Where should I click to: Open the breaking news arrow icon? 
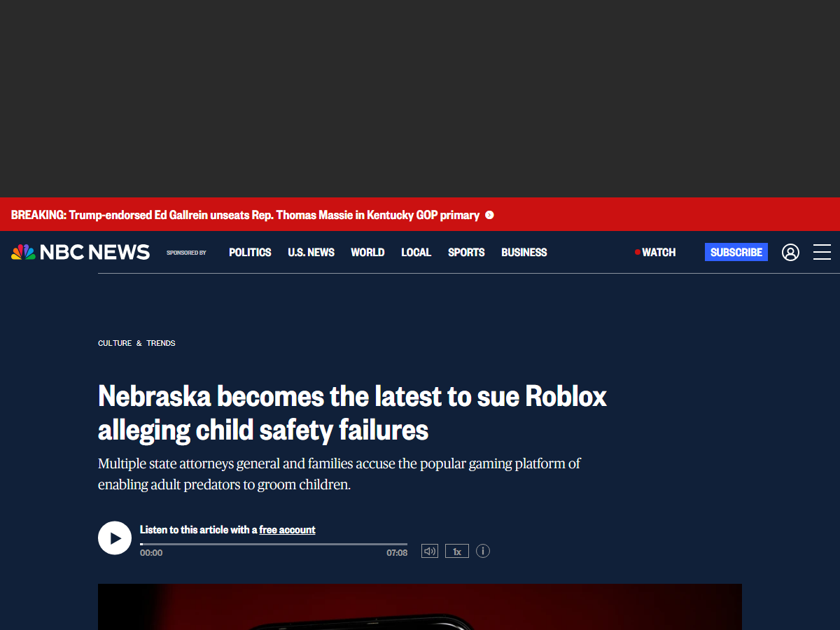(489, 215)
